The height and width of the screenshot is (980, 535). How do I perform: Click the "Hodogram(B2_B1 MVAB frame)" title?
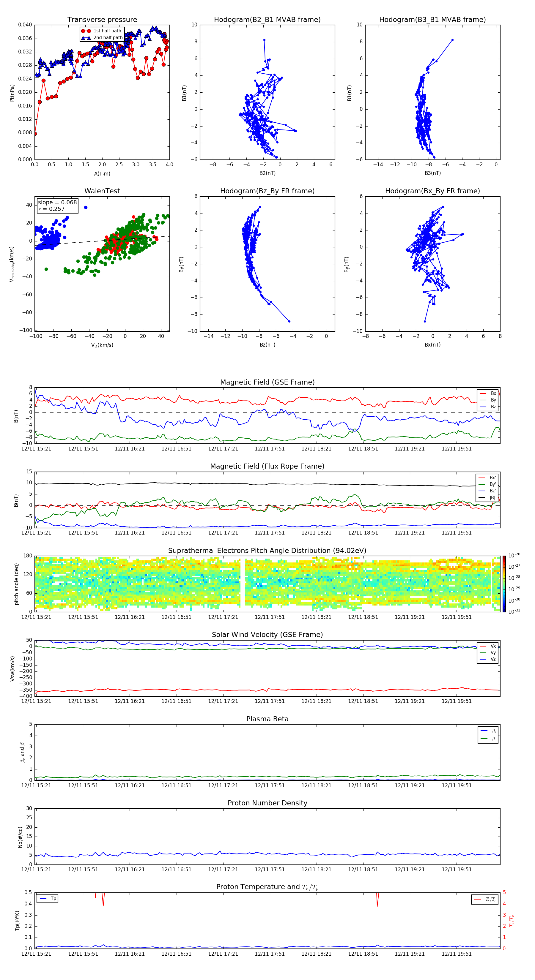pyautogui.click(x=267, y=20)
